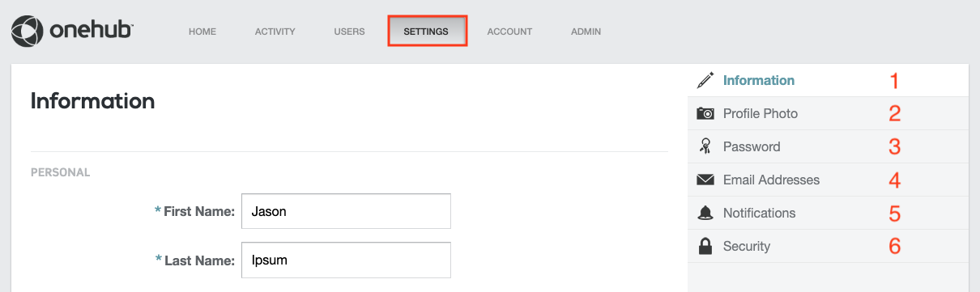The image size is (980, 292).
Task: Open the ACCOUNT tab
Action: (509, 32)
